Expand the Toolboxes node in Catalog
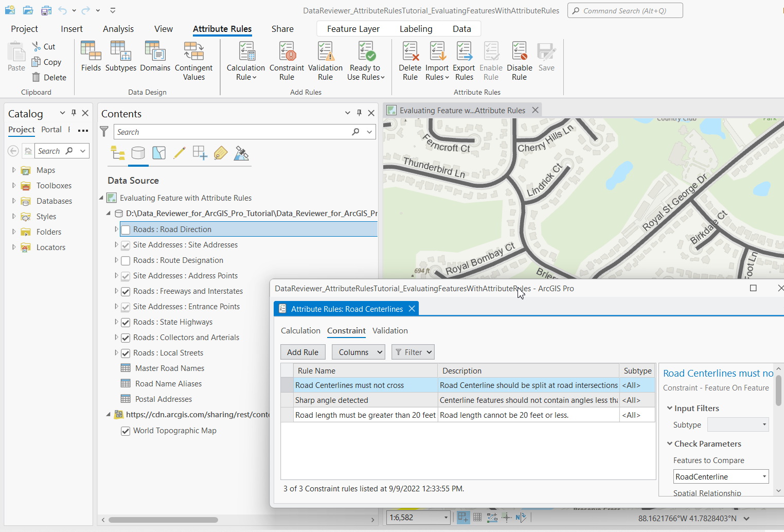This screenshot has width=784, height=532. (x=14, y=186)
